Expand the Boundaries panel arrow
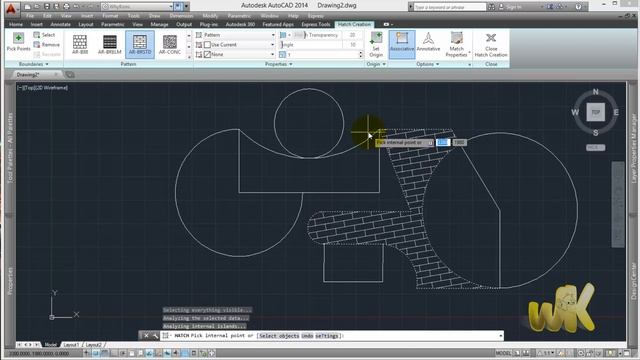Image resolution: width=640 pixels, height=360 pixels. tap(47, 64)
